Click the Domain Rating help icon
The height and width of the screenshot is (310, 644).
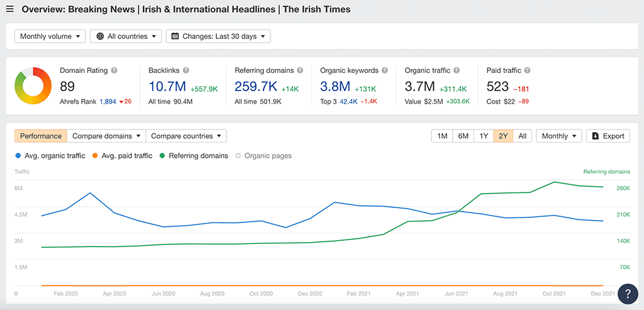pos(114,70)
